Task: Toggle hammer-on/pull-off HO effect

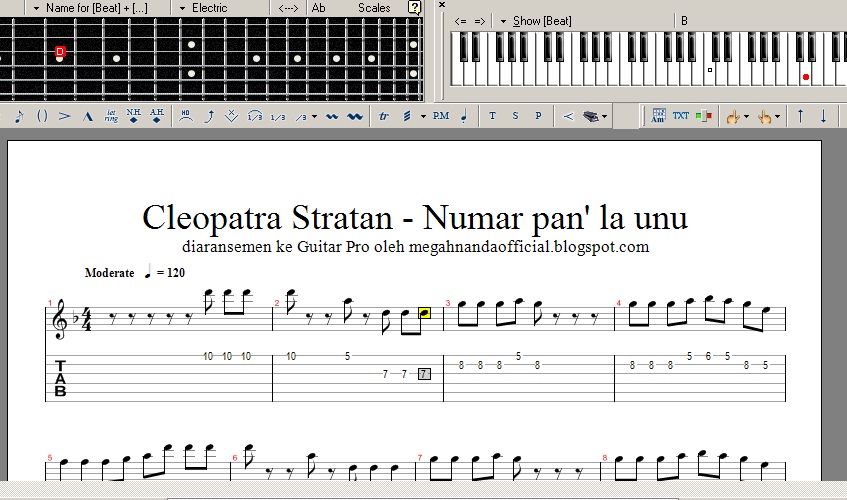Action: point(186,116)
